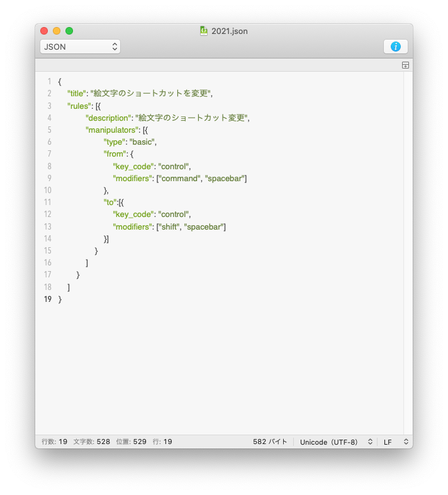This screenshot has width=448, height=495.
Task: Open the inspector info panel
Action: pos(395,47)
